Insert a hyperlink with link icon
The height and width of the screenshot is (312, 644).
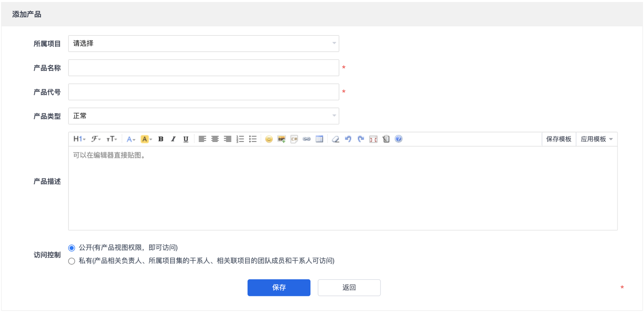coord(306,139)
